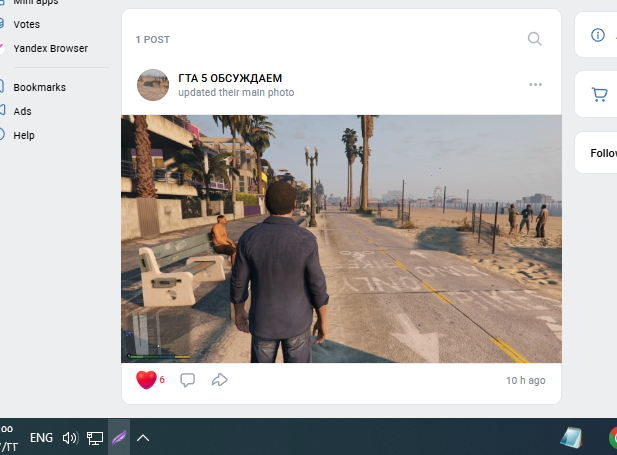Open the taskbar volume speaker icon
Screen dimensions: 617x455
click(70, 438)
